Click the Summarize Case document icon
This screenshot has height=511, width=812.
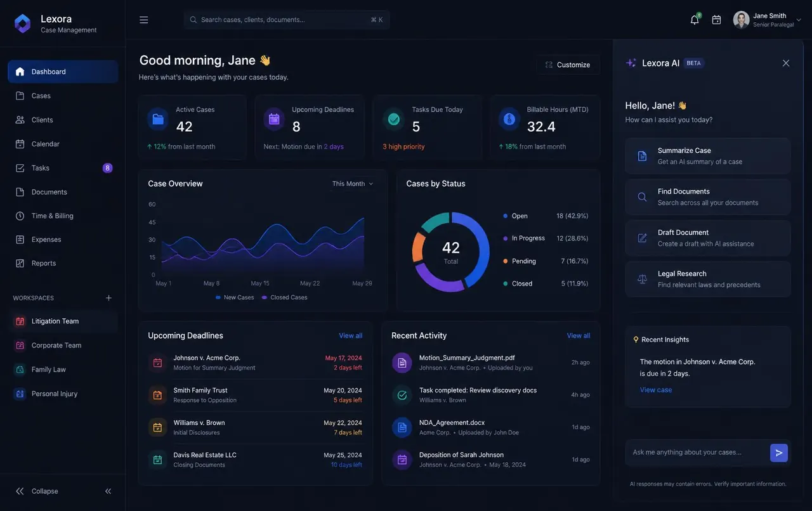pos(642,156)
